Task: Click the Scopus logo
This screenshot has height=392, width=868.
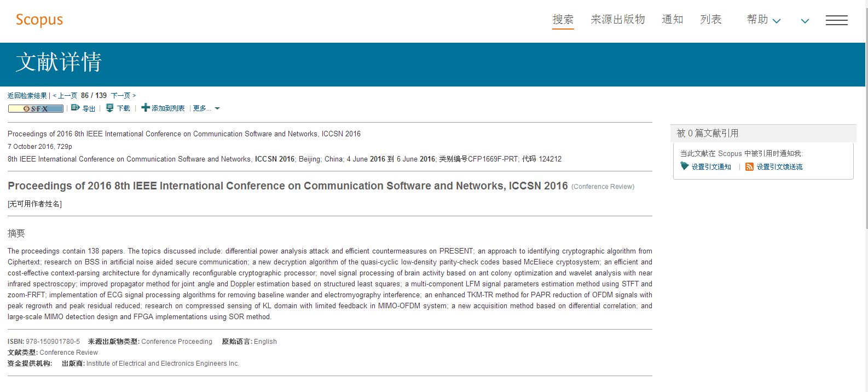Action: pyautogui.click(x=39, y=20)
